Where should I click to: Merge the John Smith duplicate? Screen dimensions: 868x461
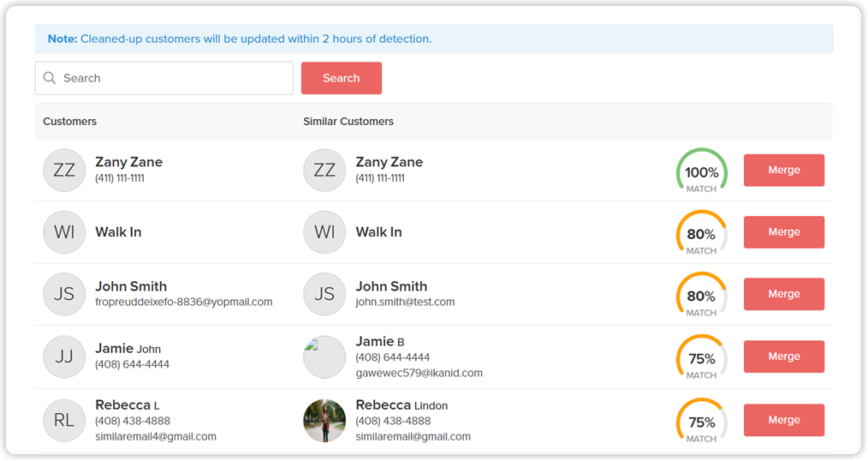click(x=784, y=294)
